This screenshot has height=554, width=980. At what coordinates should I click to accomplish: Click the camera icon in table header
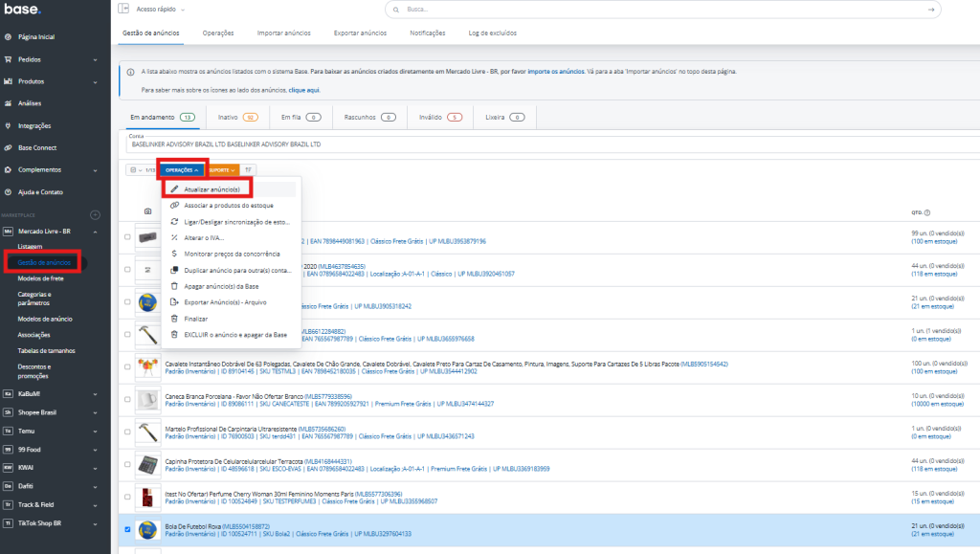click(147, 211)
